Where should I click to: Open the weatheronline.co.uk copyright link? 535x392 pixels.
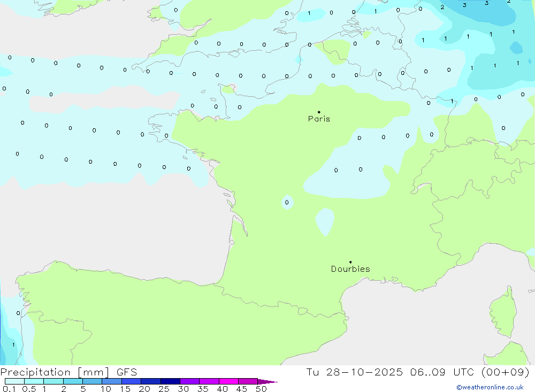click(490, 387)
